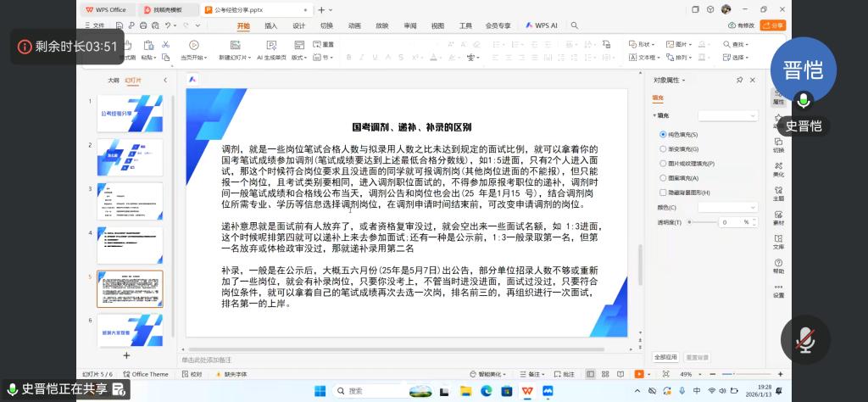Open the 形状 shapes dropdown in ribbon

(x=644, y=44)
